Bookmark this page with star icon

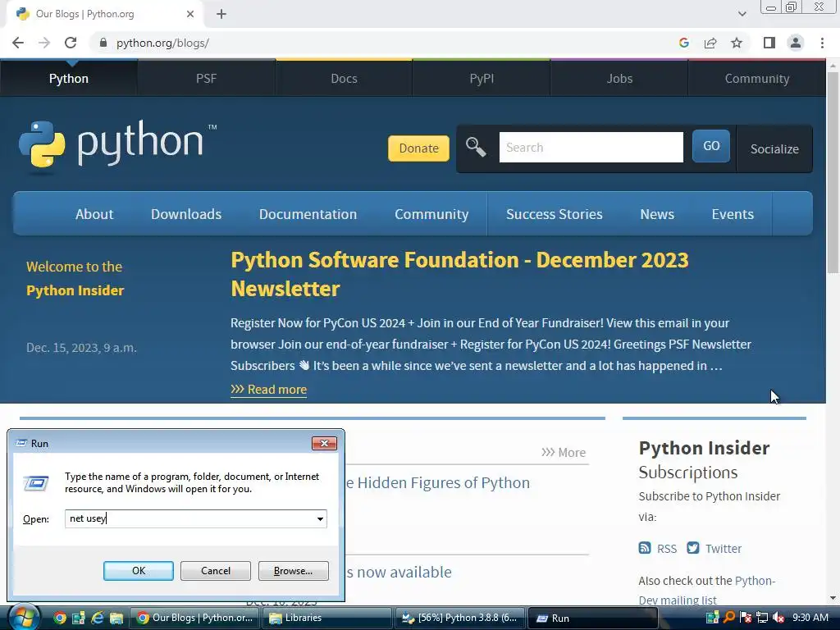(737, 43)
